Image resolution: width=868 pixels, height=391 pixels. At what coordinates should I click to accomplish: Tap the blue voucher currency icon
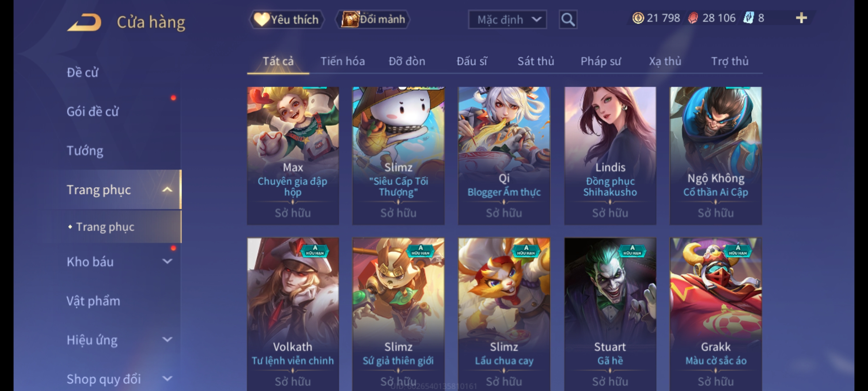748,18
